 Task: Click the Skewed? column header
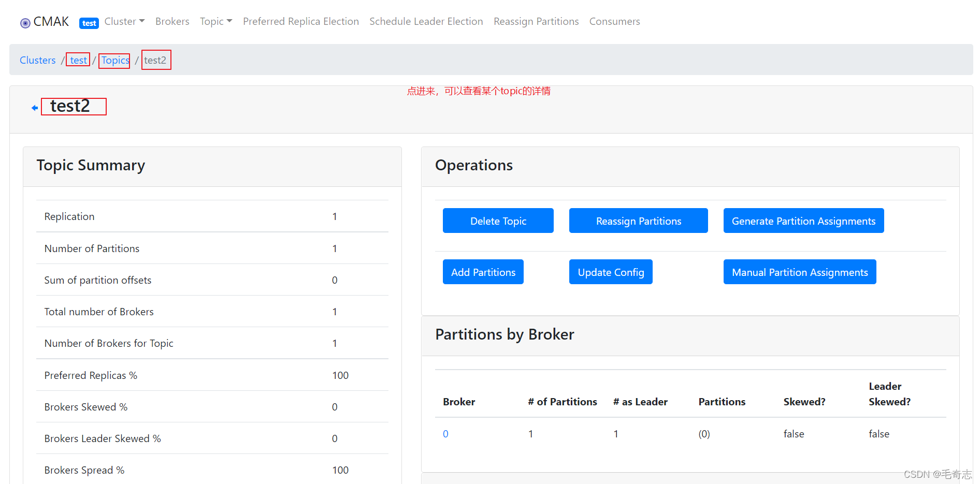(804, 402)
